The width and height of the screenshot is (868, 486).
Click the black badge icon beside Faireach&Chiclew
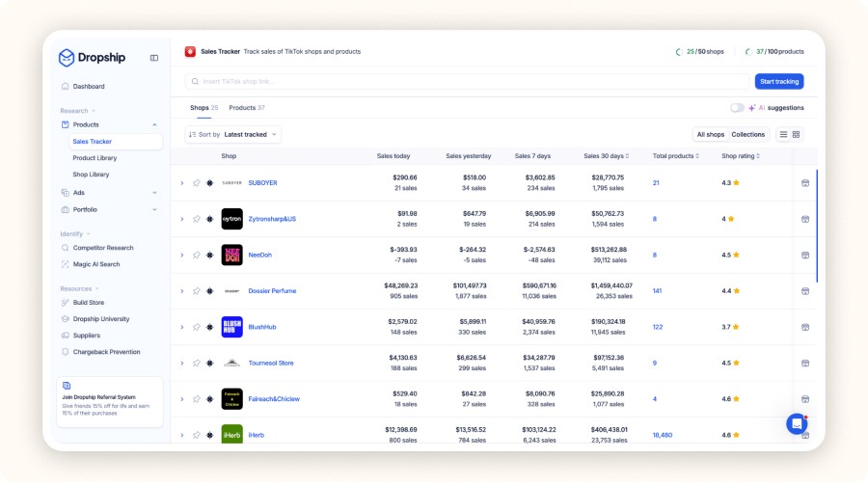(x=210, y=399)
